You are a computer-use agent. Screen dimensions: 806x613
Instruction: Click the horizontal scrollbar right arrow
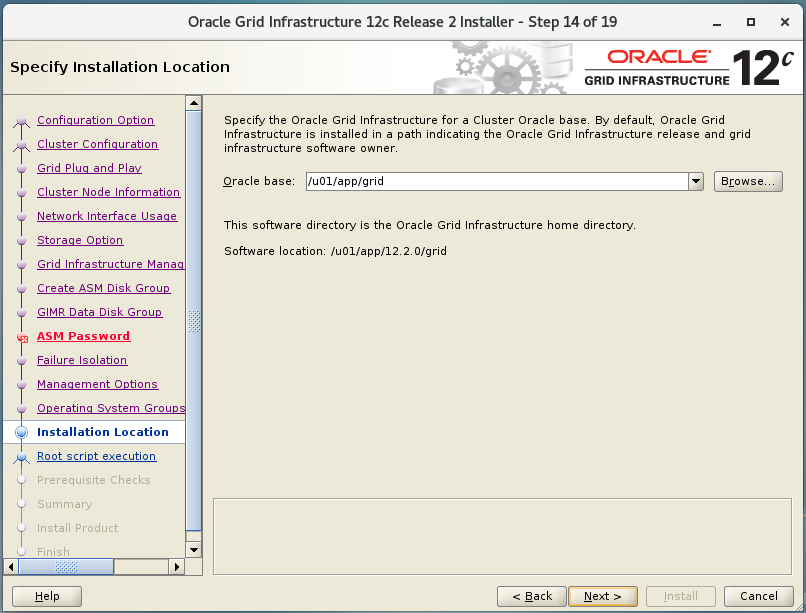[x=176, y=567]
